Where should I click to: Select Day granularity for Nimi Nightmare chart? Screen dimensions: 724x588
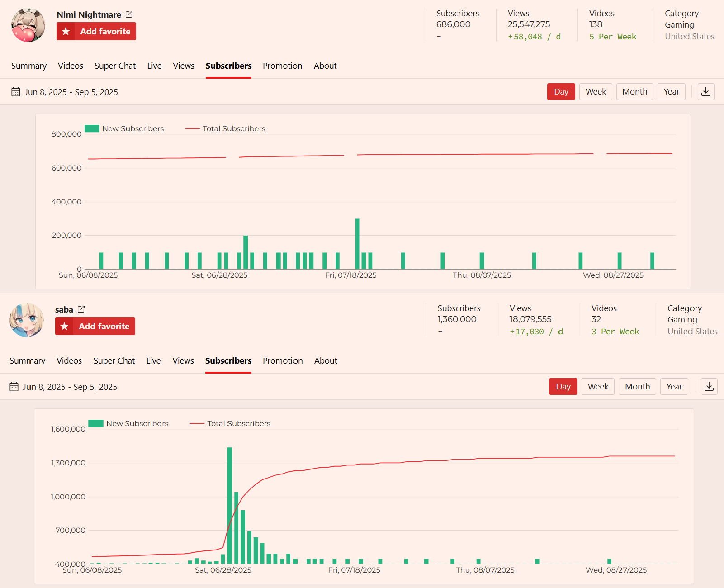point(561,92)
